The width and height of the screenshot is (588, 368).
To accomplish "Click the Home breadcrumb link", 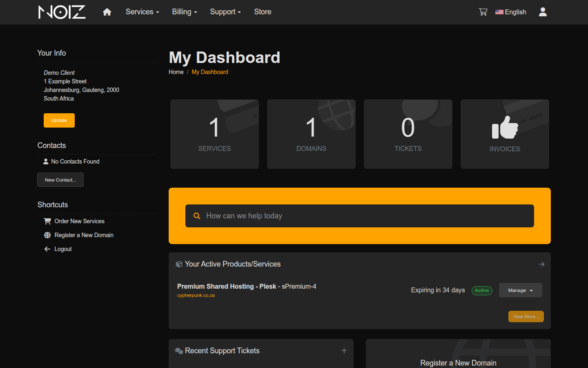I will [176, 72].
